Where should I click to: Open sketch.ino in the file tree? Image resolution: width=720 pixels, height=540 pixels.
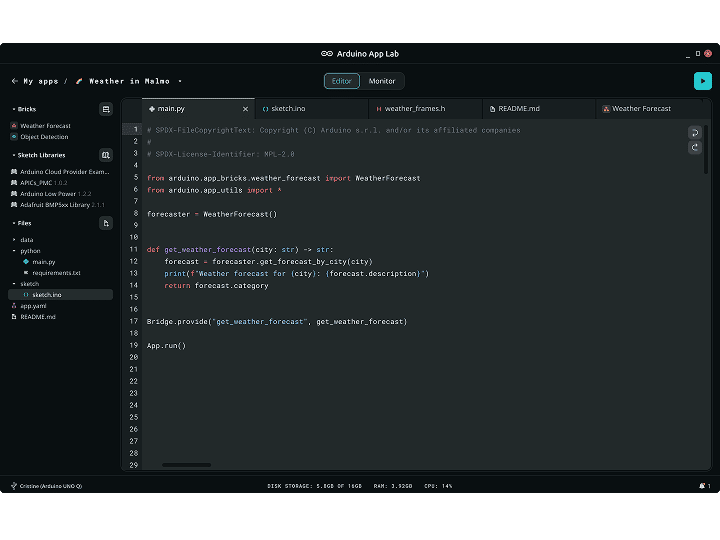[x=61, y=295]
